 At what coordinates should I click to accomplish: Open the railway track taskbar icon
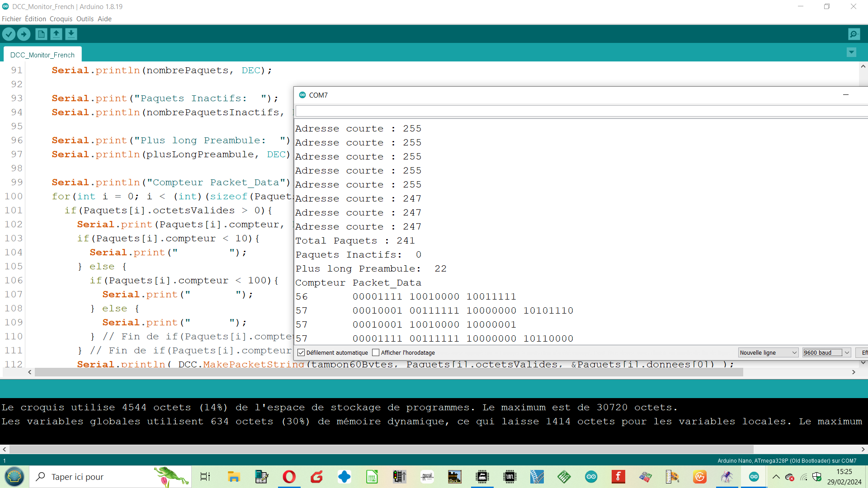coord(537,477)
